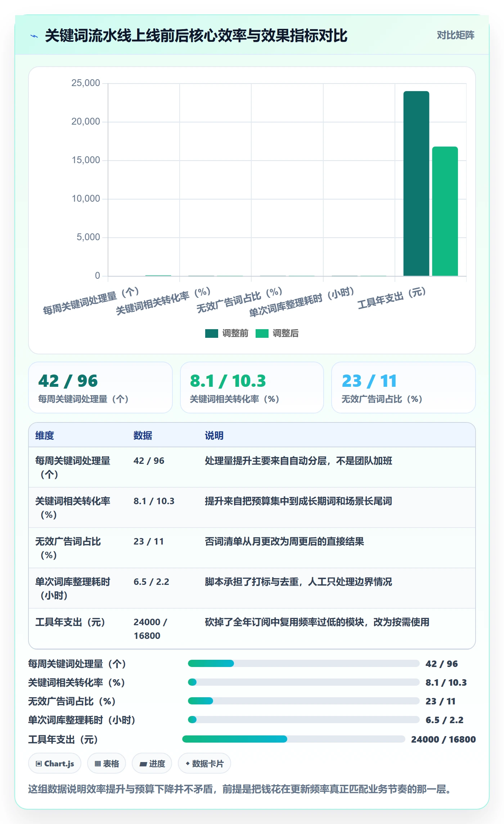Toggle the 调整后 legend swatch
This screenshot has width=504, height=824.
(262, 333)
